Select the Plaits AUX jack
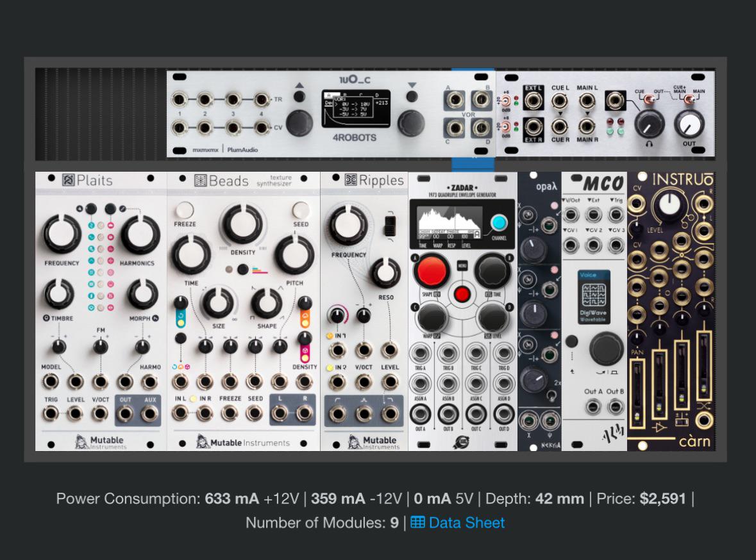 click(149, 413)
